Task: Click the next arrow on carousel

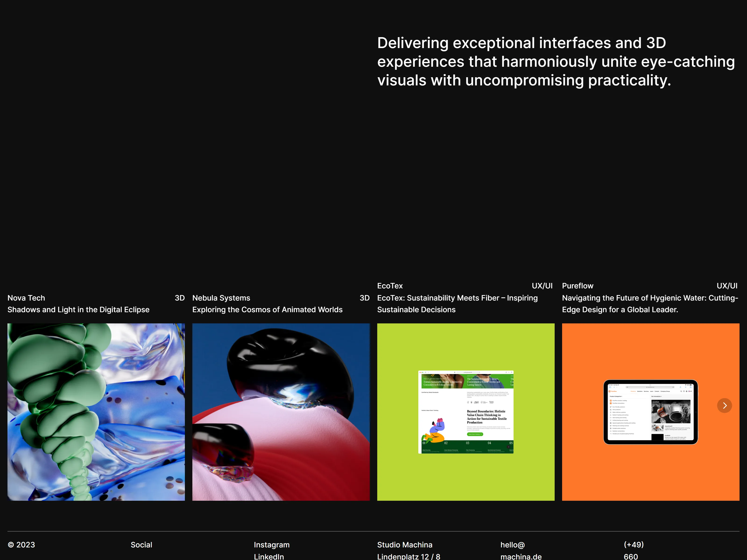Action: [724, 405]
